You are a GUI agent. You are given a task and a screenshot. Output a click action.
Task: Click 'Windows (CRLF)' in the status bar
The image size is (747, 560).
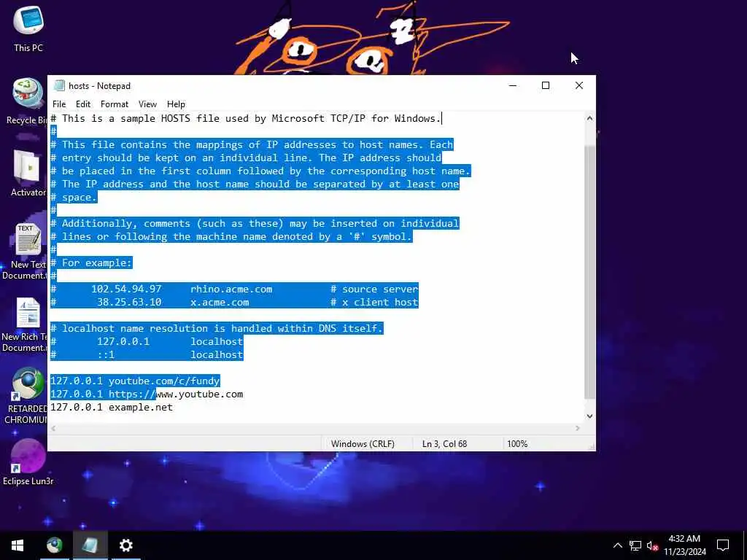363,444
